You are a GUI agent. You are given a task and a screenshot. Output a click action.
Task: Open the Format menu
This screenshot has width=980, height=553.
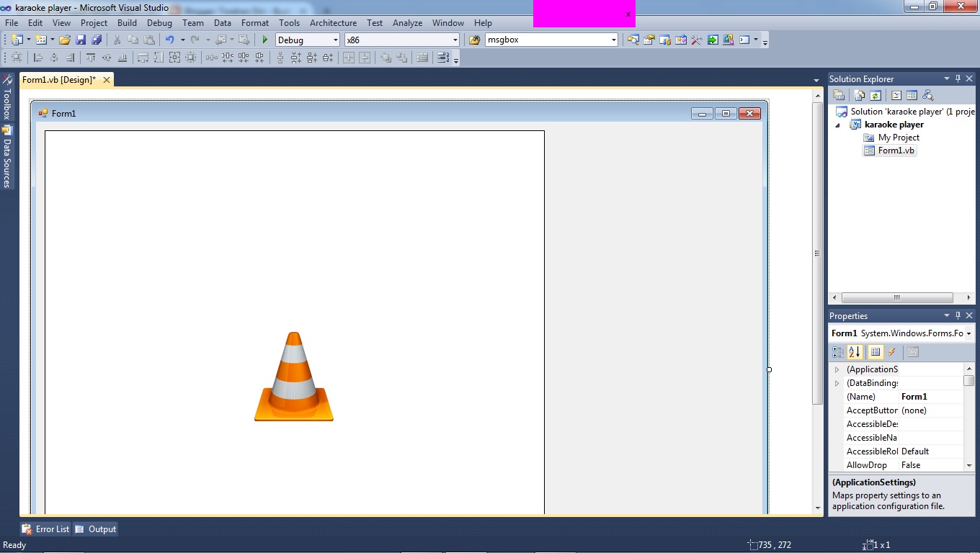(255, 23)
